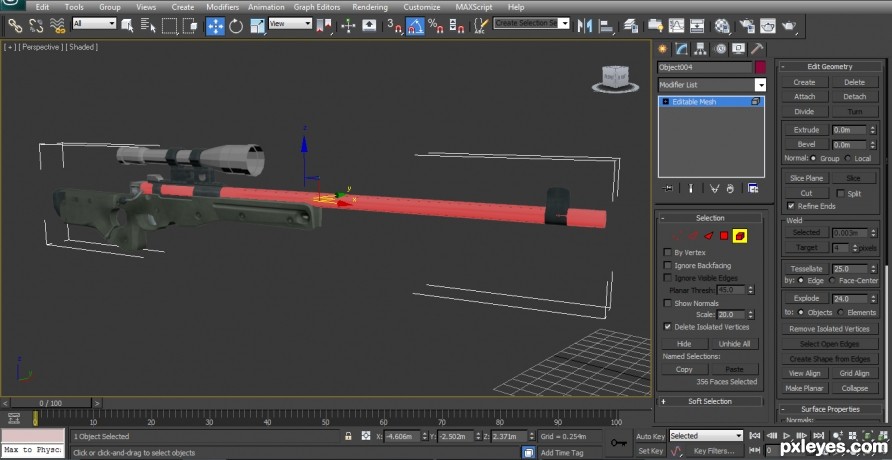Viewport: 892px width, 460px height.
Task: Select Face-Center tessellate radio button
Action: point(833,281)
